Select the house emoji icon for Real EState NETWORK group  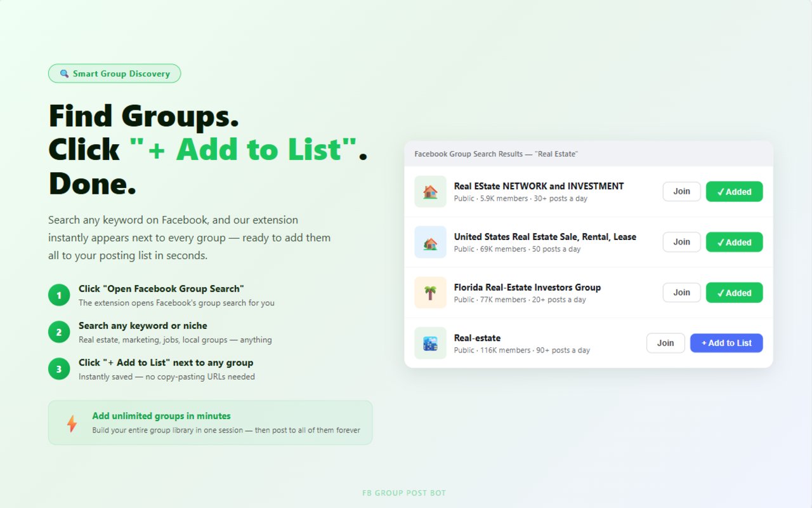430,191
